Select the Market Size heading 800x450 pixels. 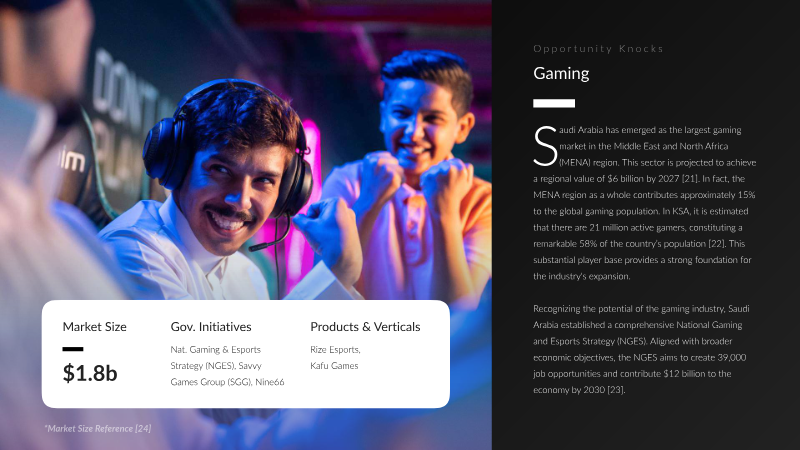(x=94, y=327)
